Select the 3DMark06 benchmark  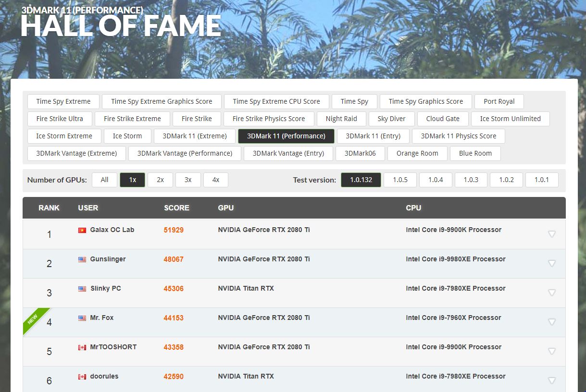(x=360, y=153)
